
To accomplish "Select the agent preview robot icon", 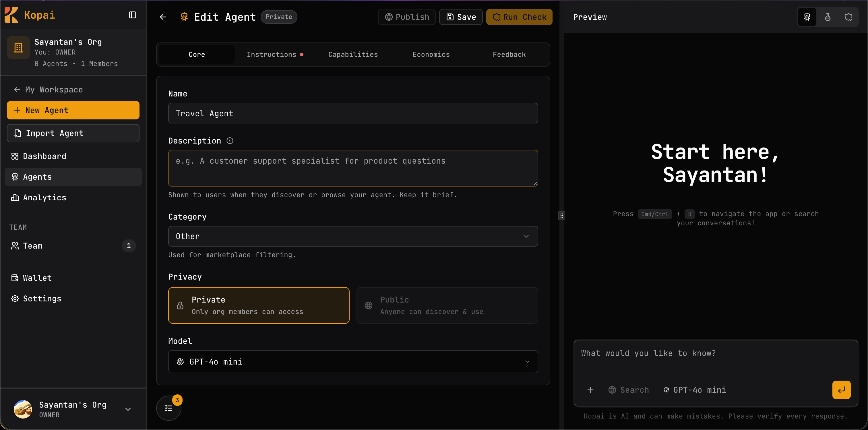I will [807, 17].
